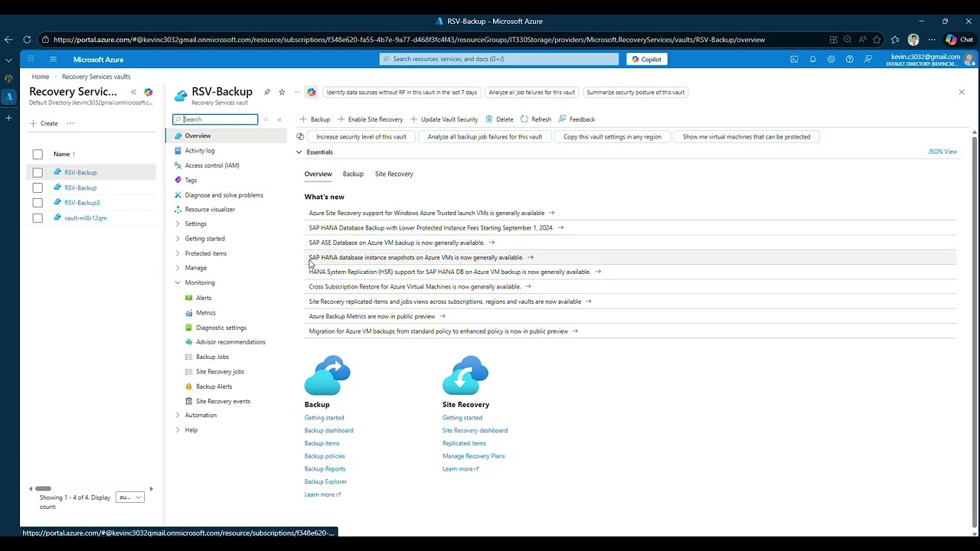Open the header feedback icon beside help
Image resolution: width=980 pixels, height=551 pixels.
point(867,59)
